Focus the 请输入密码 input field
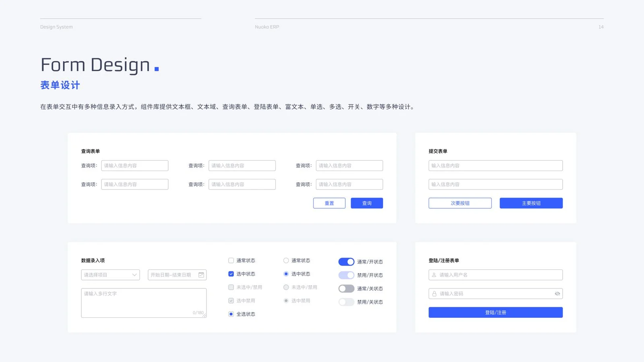Image resolution: width=644 pixels, height=362 pixels. pyautogui.click(x=495, y=294)
